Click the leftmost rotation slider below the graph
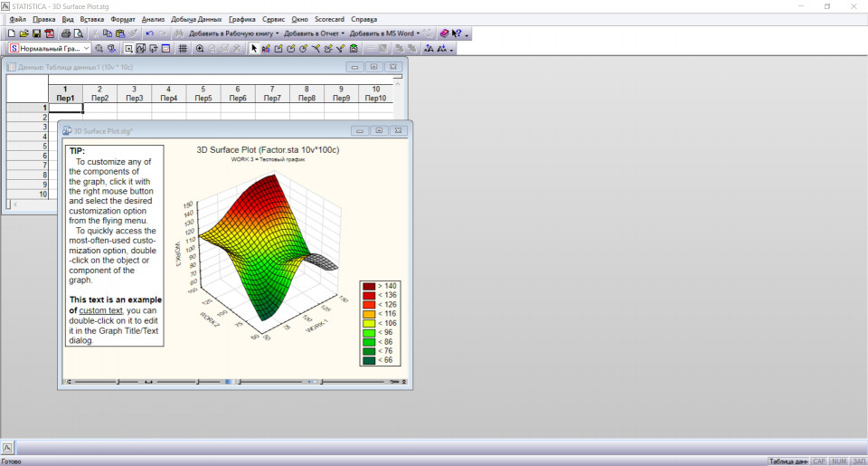 pyautogui.click(x=118, y=382)
